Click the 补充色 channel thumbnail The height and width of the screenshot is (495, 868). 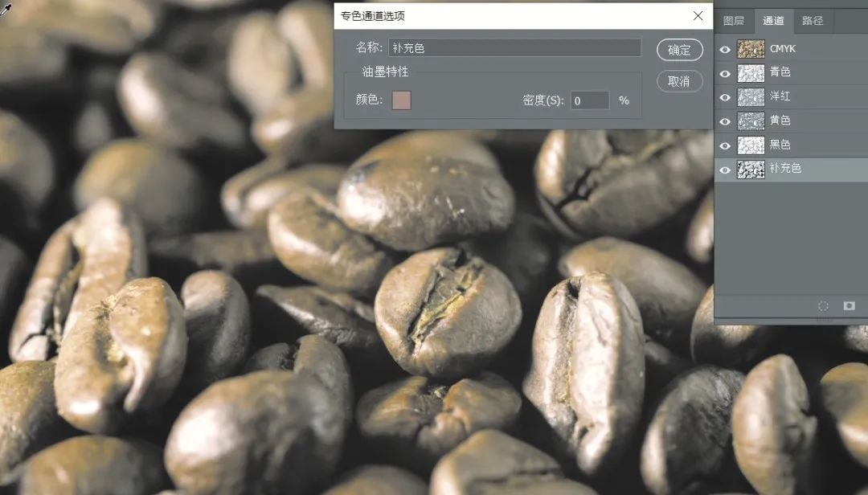751,170
